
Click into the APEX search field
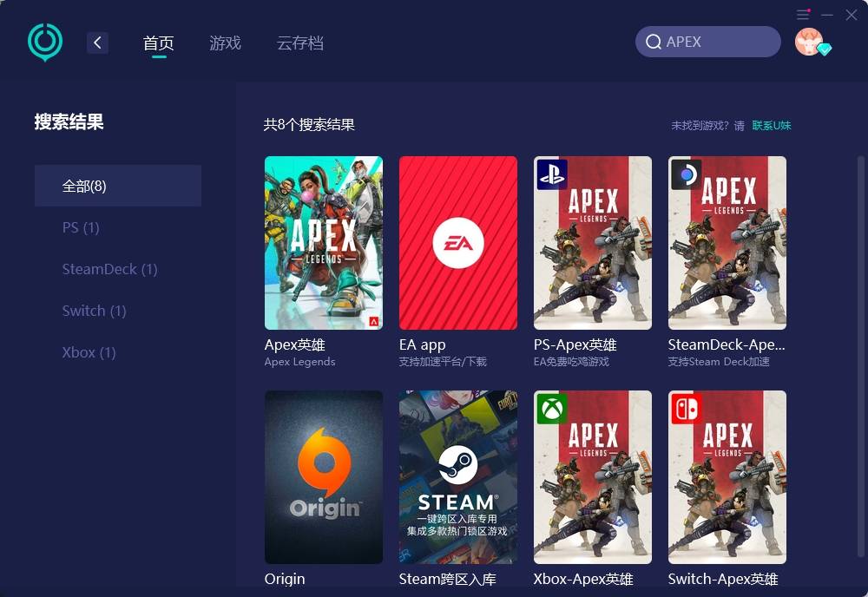708,42
